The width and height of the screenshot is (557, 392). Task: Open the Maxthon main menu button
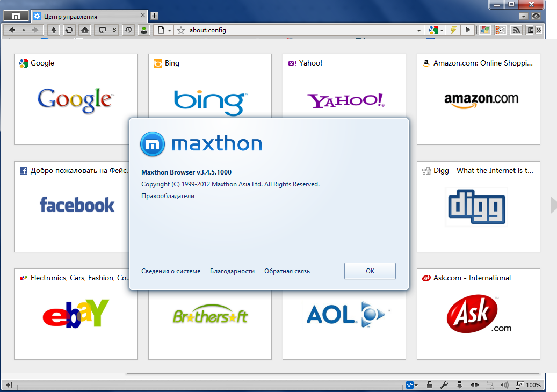point(16,16)
